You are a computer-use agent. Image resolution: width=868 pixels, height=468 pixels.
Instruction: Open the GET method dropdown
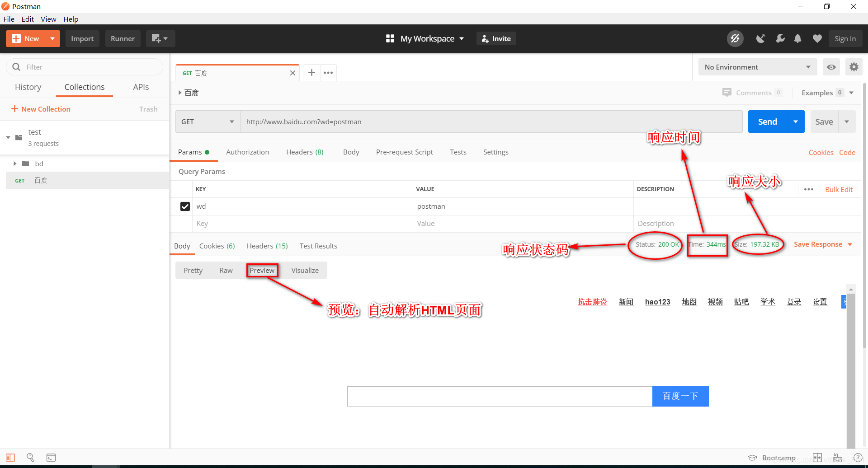(208, 122)
